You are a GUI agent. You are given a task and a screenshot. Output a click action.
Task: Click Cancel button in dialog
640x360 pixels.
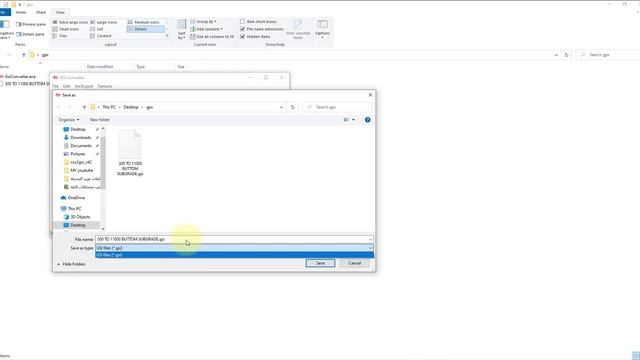(x=354, y=263)
